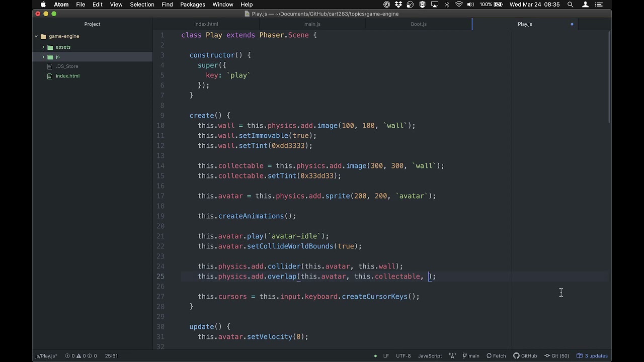Viewport: 644px width, 362px height.
Task: Click the AirPlay display icon
Action: coord(434,5)
